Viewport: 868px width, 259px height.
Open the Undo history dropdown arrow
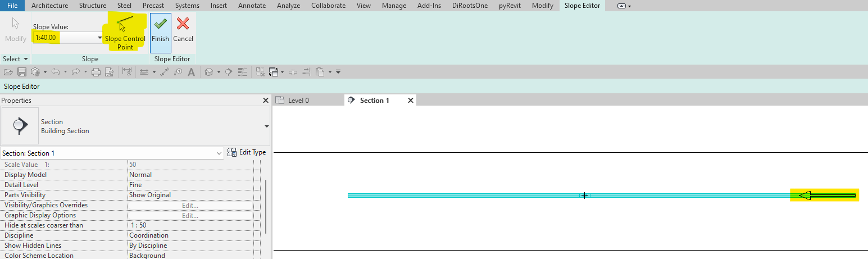(65, 72)
